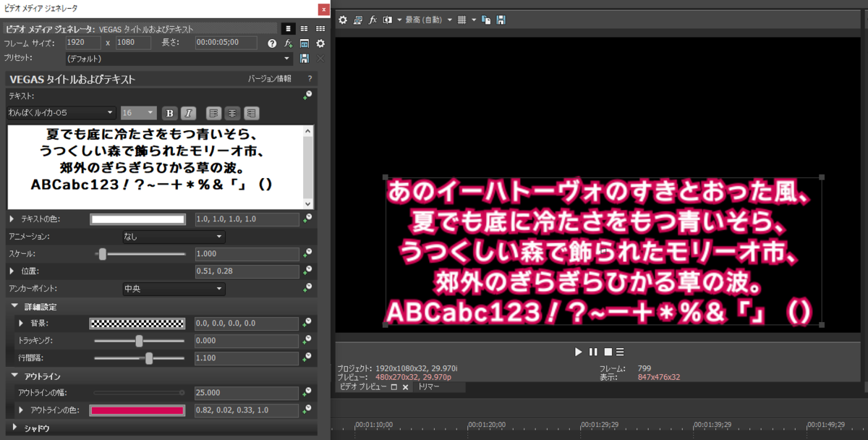The width and height of the screenshot is (868, 440).
Task: Open preview transport menu icon
Action: 621,352
